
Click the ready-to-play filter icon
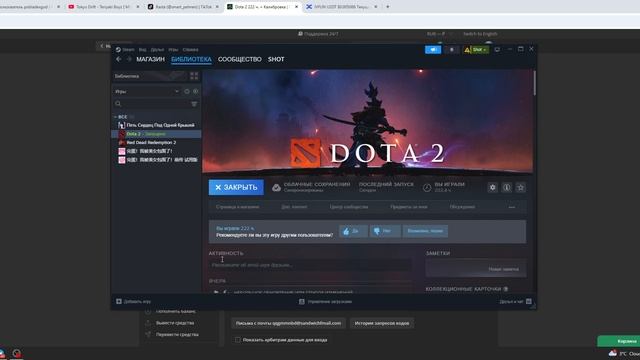coord(196,91)
